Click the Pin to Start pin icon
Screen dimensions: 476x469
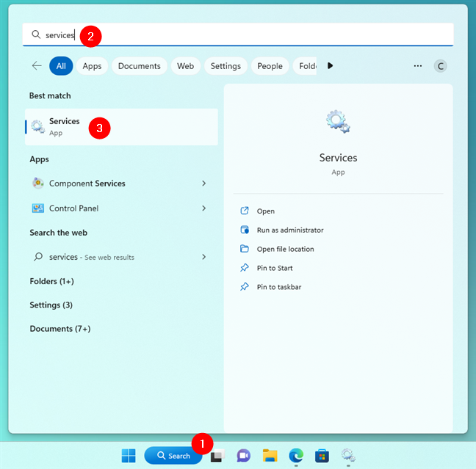pyautogui.click(x=245, y=268)
